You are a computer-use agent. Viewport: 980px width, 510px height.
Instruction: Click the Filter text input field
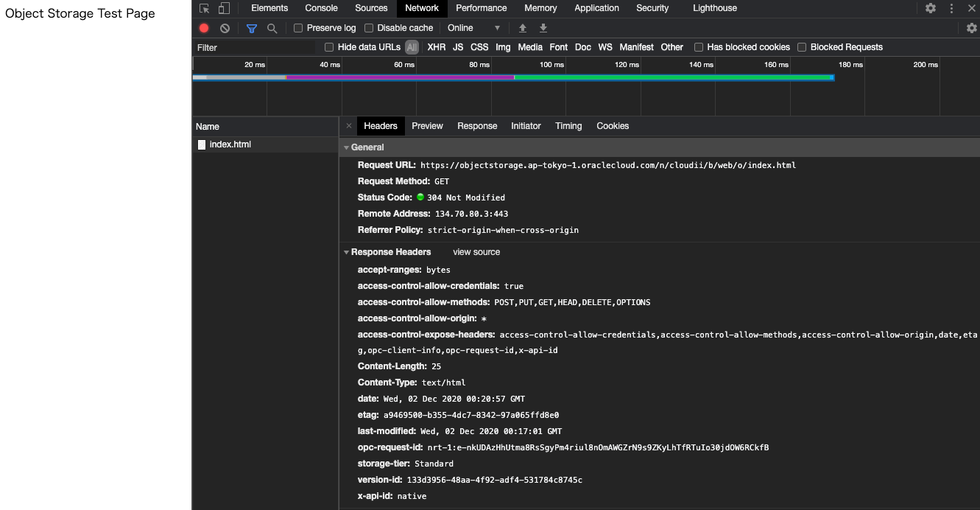point(254,47)
